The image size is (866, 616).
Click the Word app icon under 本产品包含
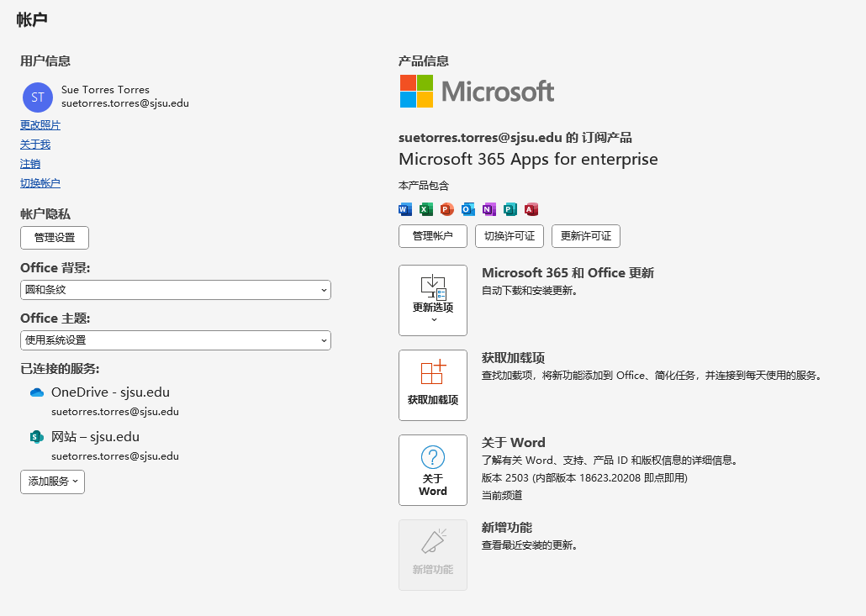pos(405,209)
